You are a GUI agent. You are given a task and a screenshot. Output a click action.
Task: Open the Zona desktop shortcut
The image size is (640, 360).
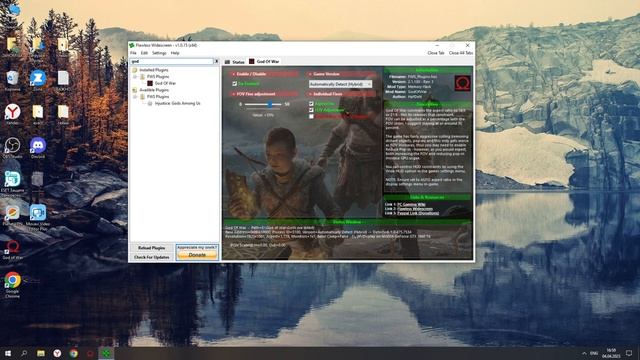coord(38,78)
